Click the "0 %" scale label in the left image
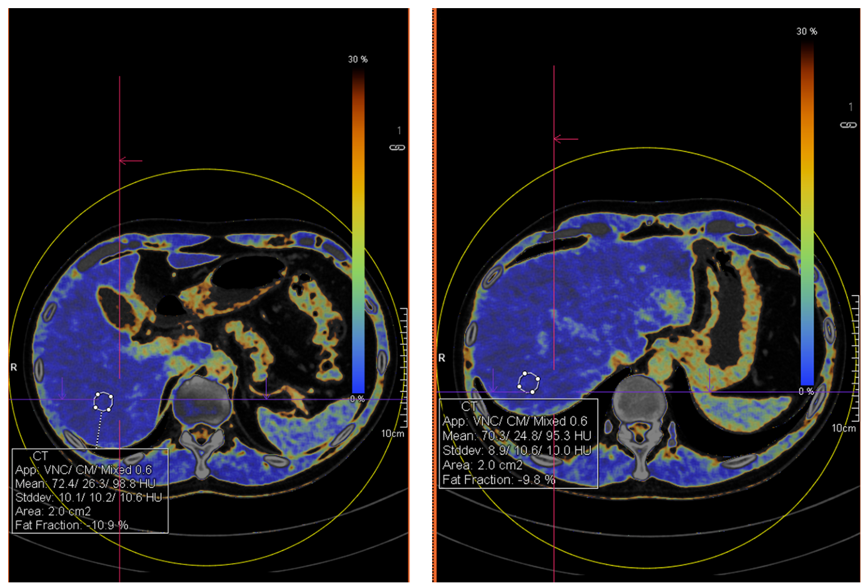The image size is (868, 588). point(357,399)
